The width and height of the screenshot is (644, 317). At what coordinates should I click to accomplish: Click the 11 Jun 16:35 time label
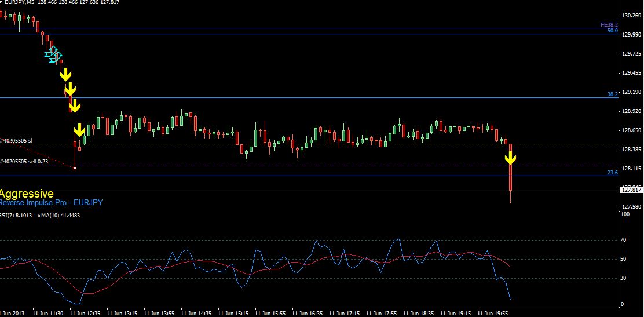tap(308, 314)
